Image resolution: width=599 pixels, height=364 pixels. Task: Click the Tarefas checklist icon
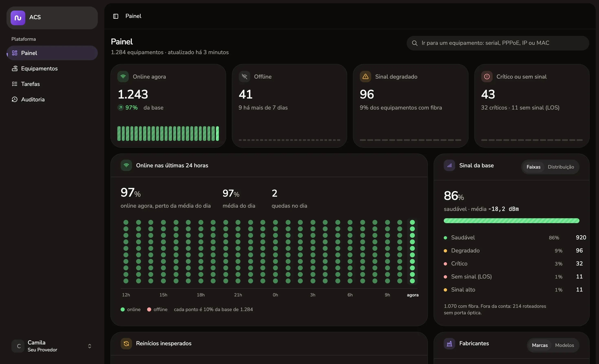15,84
